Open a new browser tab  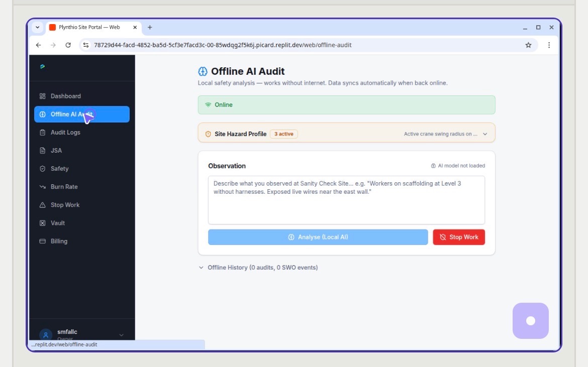150,27
